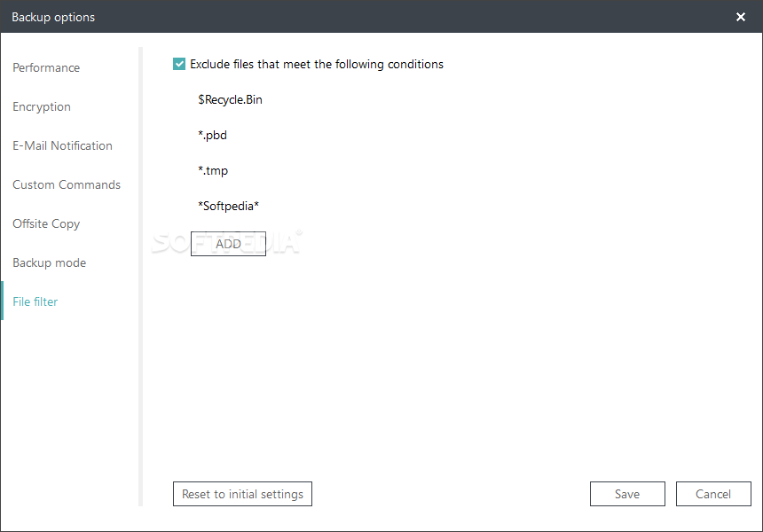The image size is (763, 532).
Task: Select the *Softpedia* filter entry
Action: tap(228, 207)
